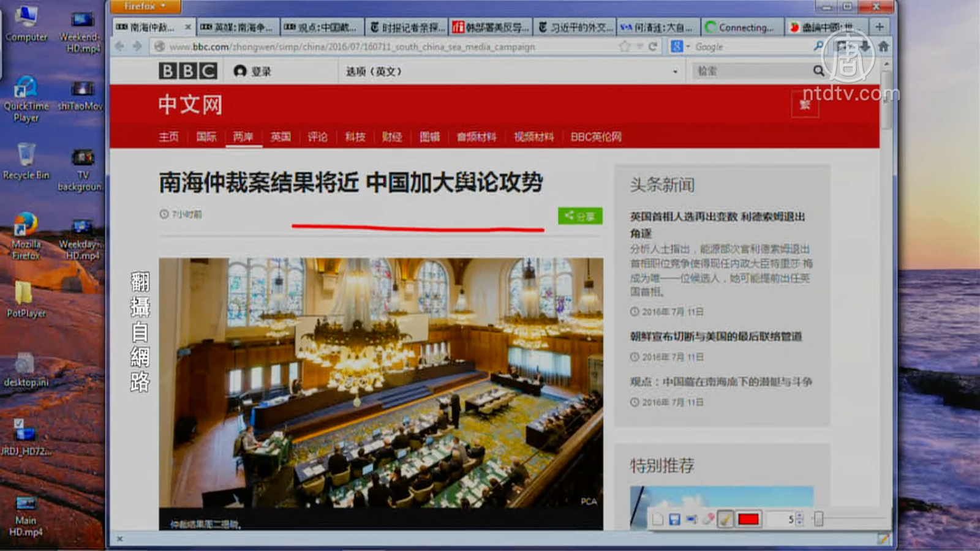Click the Firefox home icon
This screenshot has width=980, height=551.
(883, 47)
